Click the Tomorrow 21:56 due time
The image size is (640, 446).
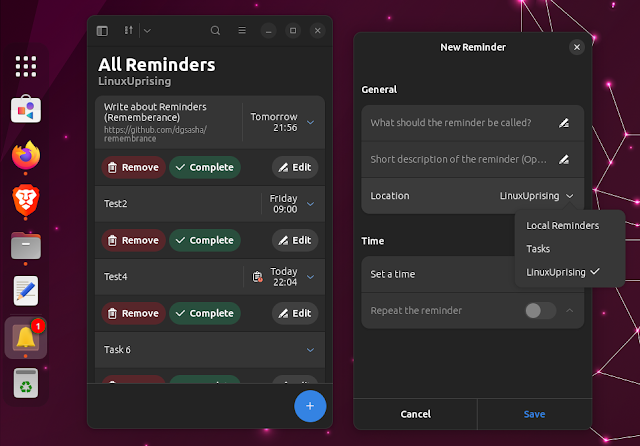[x=274, y=122]
